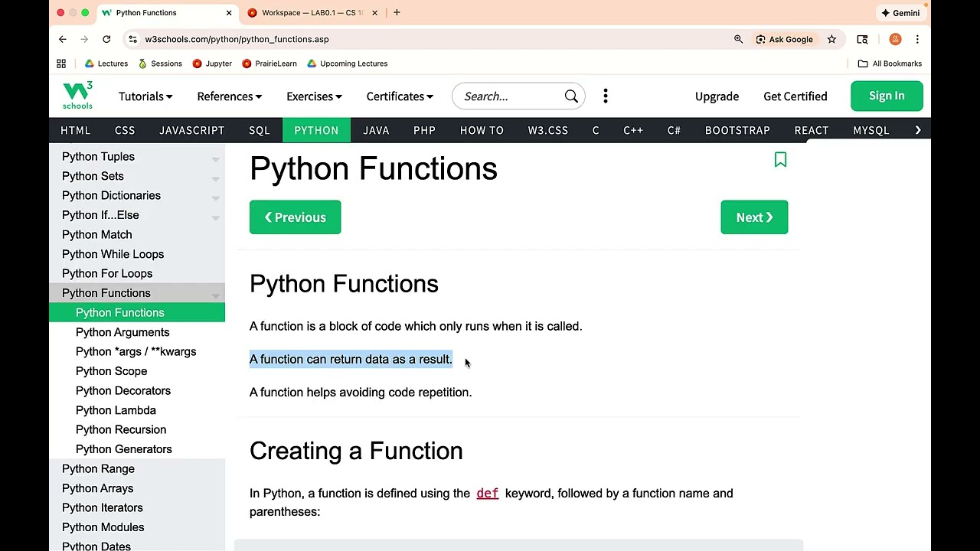Click the Sign In button
Image resolution: width=980 pixels, height=551 pixels.
(x=887, y=96)
